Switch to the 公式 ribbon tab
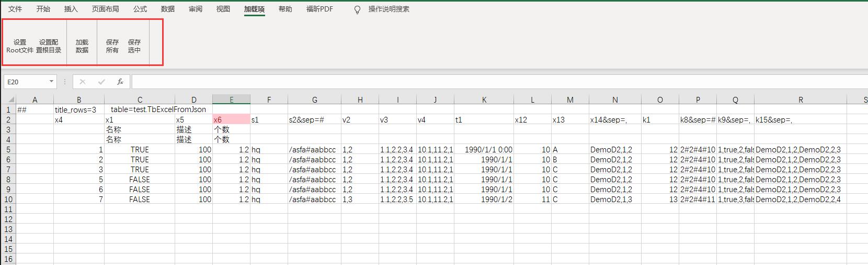Image resolution: width=868 pixels, height=265 pixels. [140, 9]
